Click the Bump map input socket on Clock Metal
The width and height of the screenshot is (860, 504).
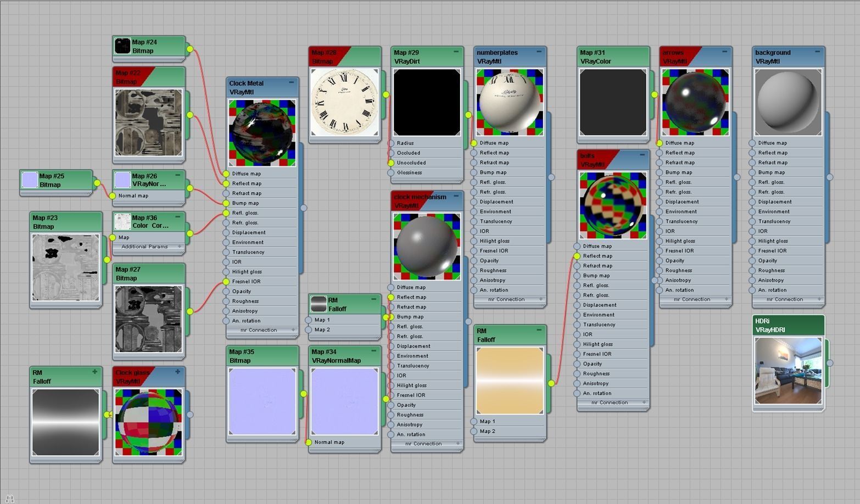point(226,203)
